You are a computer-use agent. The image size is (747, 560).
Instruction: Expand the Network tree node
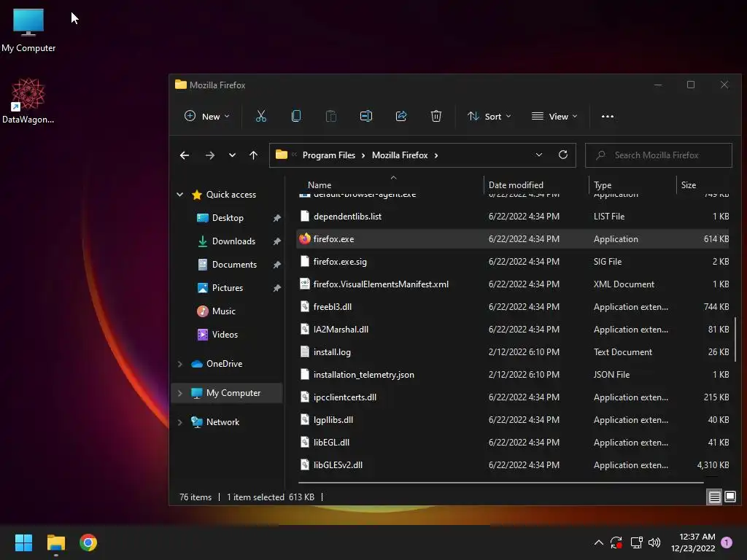(x=179, y=422)
